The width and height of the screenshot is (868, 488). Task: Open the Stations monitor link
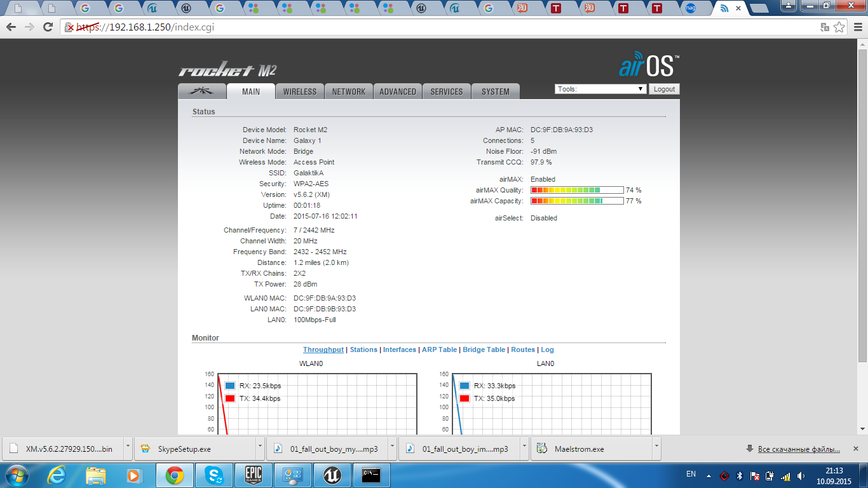363,349
